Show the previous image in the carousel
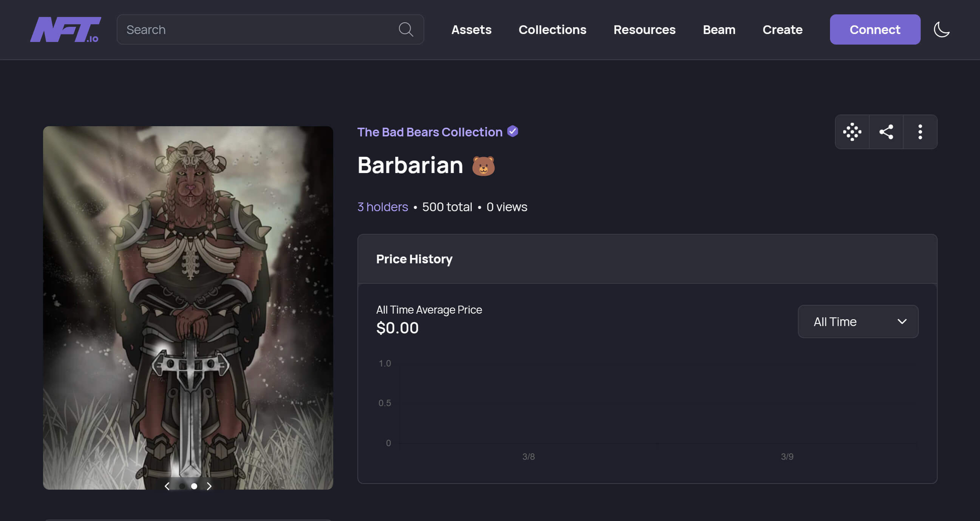Viewport: 980px width, 521px height. 167,486
